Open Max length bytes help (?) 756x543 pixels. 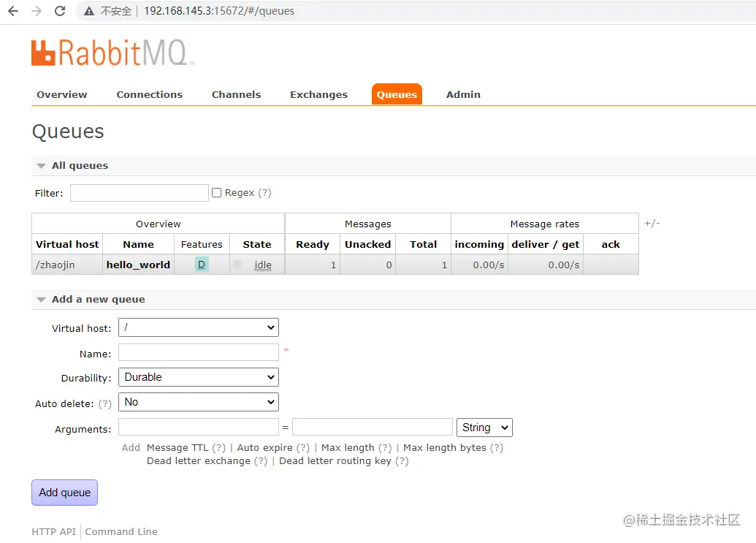pos(497,447)
